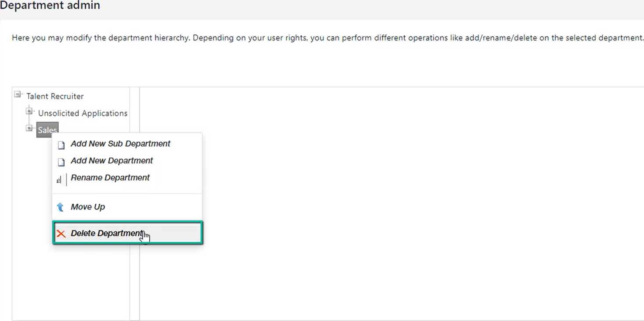
Task: Select the highlighted Sales department
Action: click(x=47, y=130)
